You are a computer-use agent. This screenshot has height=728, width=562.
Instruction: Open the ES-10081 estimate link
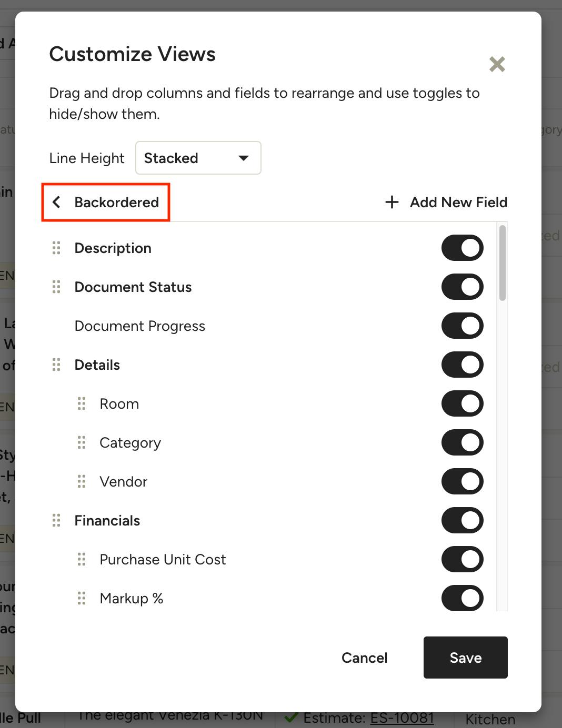(x=402, y=719)
